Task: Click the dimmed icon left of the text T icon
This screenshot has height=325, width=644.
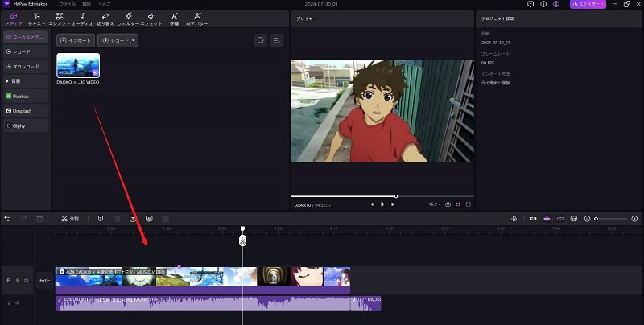Action: click(117, 219)
